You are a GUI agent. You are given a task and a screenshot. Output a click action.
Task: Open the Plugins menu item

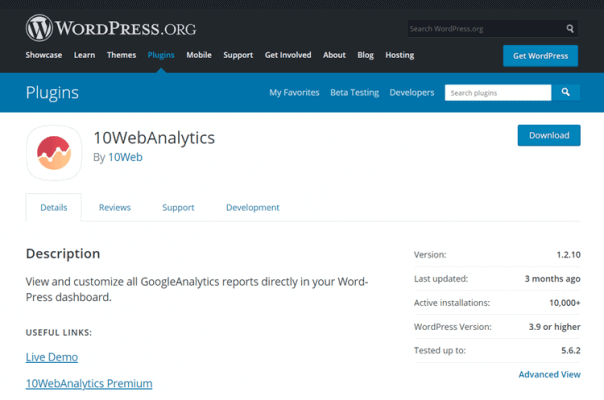160,55
